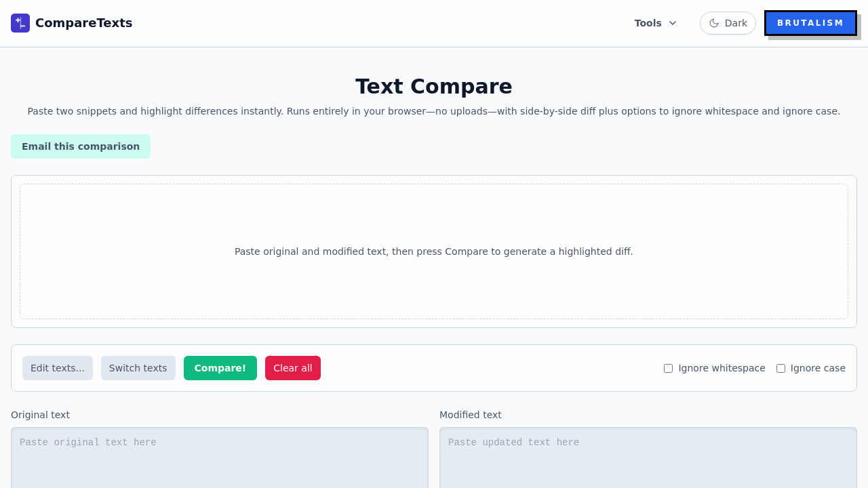This screenshot has width=868, height=488.
Task: Click the Text Compare page heading
Action: 434,86
